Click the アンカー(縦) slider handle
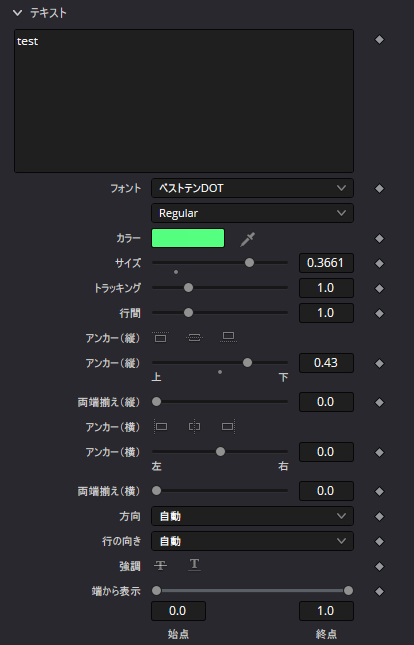 pos(247,362)
